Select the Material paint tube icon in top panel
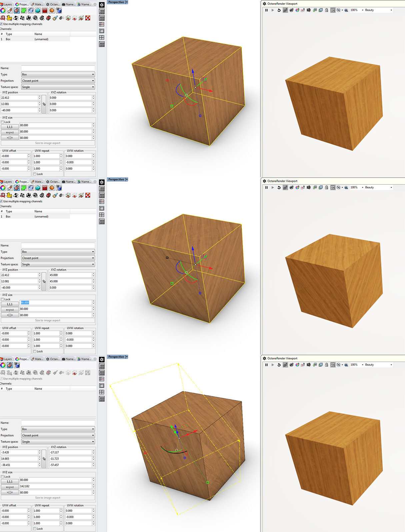Image resolution: width=405 pixels, height=532 pixels. point(10,11)
